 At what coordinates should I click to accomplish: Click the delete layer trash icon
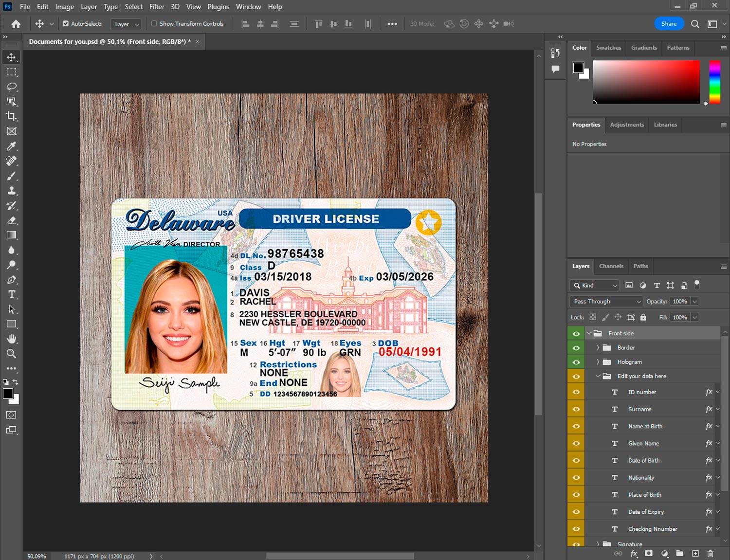coord(710,554)
